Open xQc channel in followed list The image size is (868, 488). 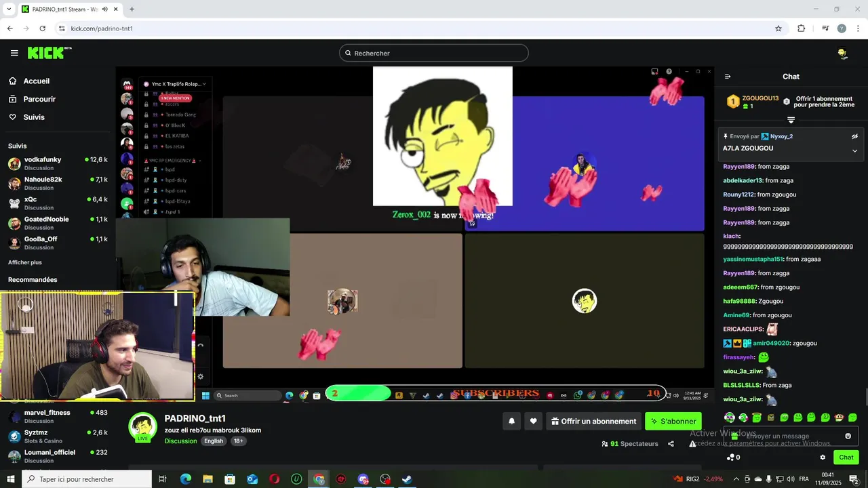58,203
